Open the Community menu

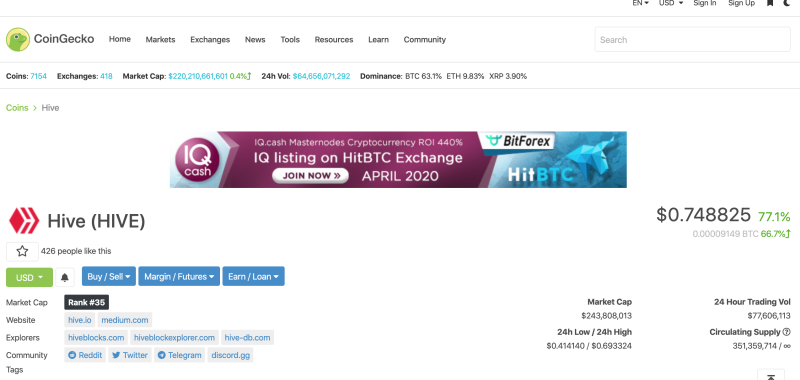coord(424,39)
